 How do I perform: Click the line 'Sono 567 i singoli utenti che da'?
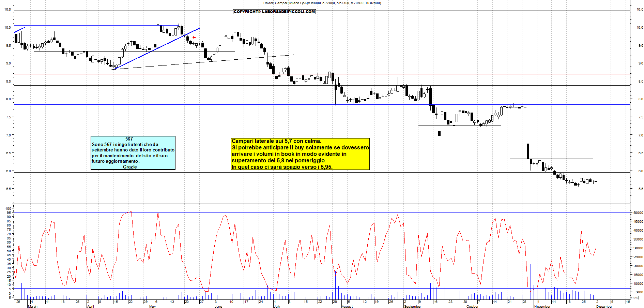(x=125, y=144)
